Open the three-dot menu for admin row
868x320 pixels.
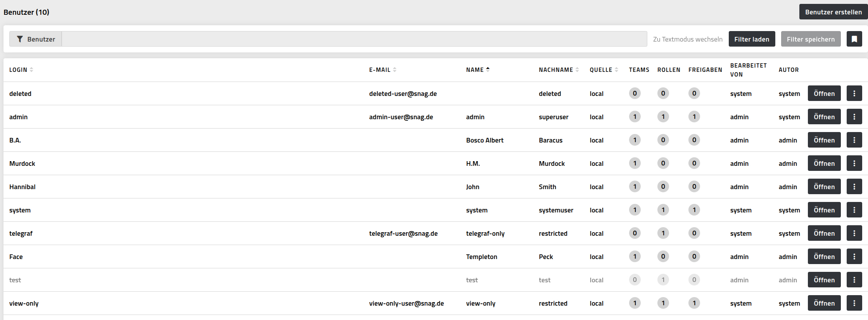[x=854, y=117]
